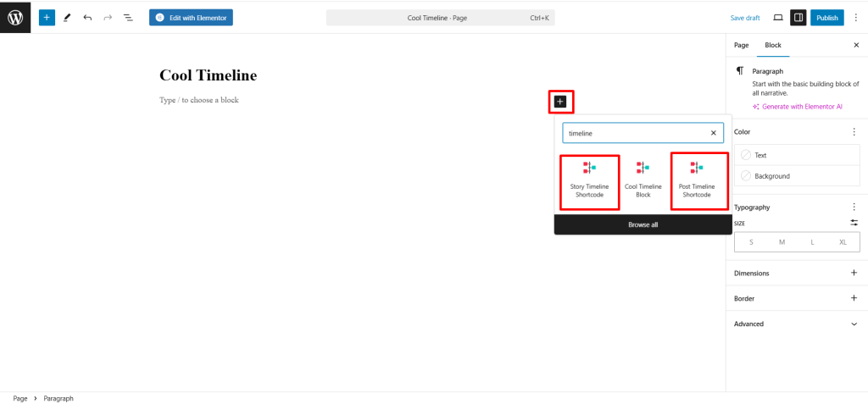The image size is (868, 404).
Task: Insert the Post Timeline Shortcode block
Action: coord(697,181)
